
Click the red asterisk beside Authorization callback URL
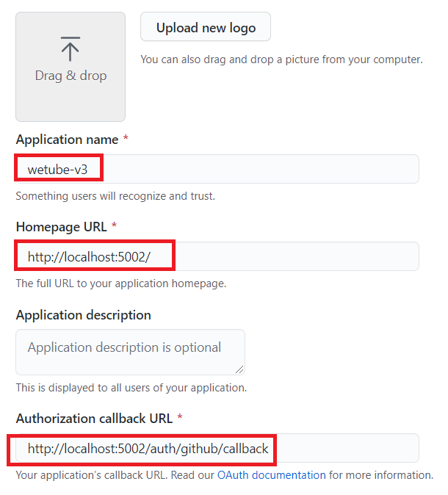pyautogui.click(x=180, y=416)
